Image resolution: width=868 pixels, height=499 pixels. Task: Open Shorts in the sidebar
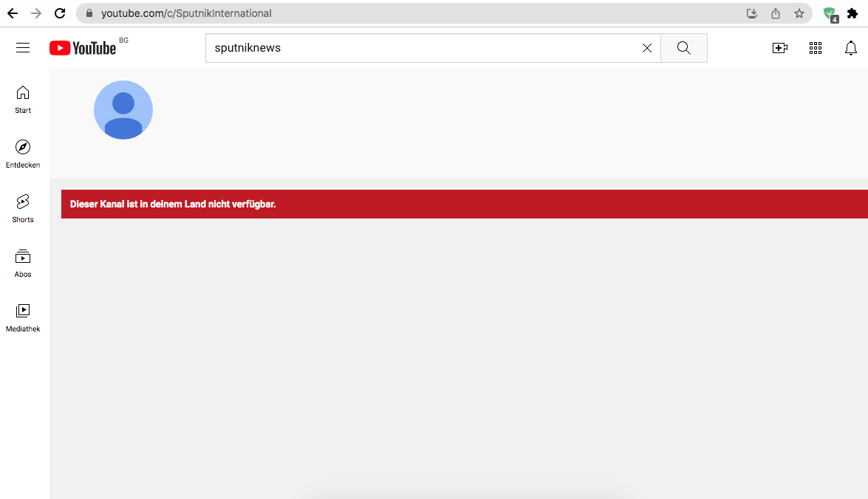[x=23, y=209]
